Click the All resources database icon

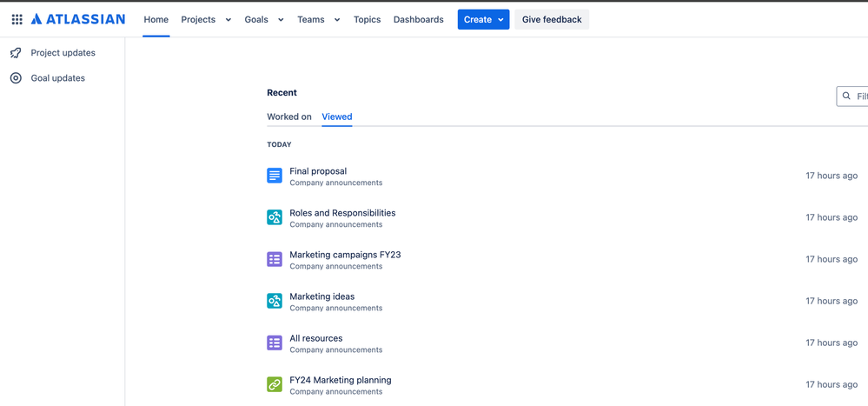point(275,343)
